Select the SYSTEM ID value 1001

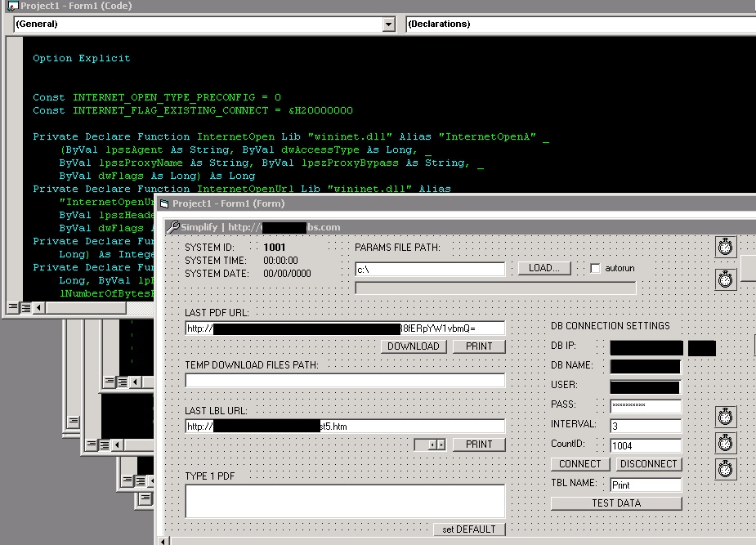(275, 248)
